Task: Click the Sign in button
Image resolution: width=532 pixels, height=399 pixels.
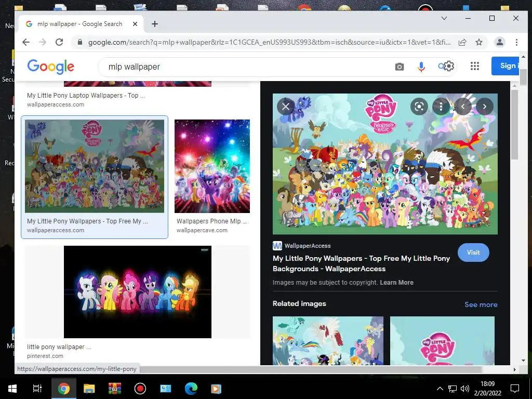Action: [x=505, y=66]
